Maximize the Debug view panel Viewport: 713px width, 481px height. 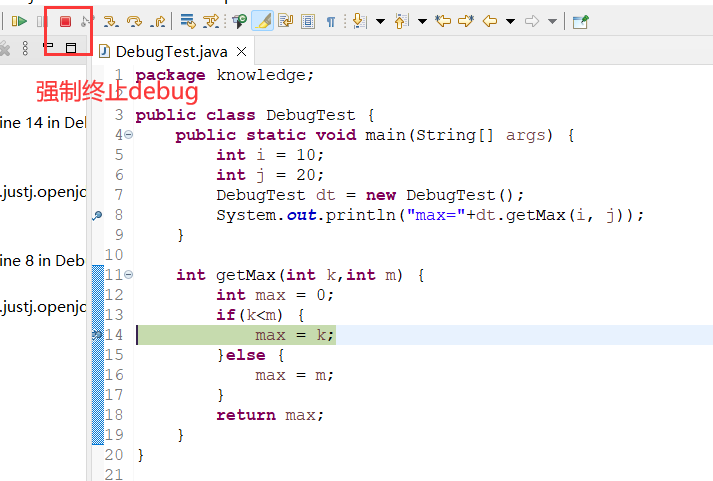70,48
